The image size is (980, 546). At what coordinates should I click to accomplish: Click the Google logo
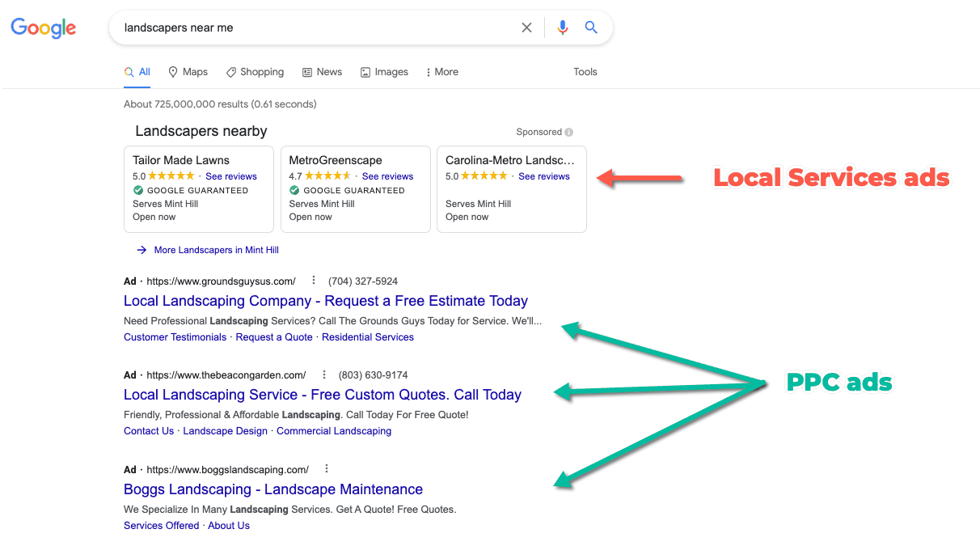coord(43,28)
